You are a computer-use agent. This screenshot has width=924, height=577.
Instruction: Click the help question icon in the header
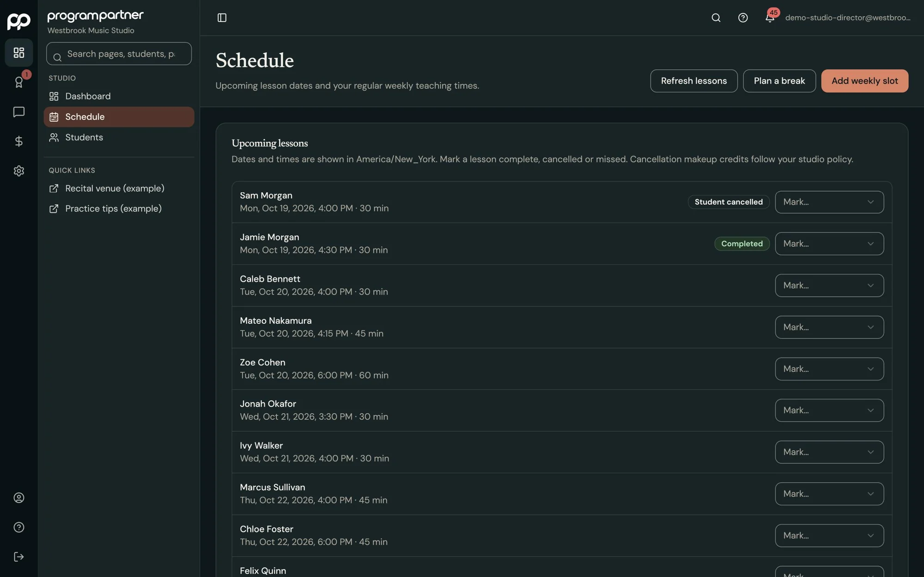point(743,18)
